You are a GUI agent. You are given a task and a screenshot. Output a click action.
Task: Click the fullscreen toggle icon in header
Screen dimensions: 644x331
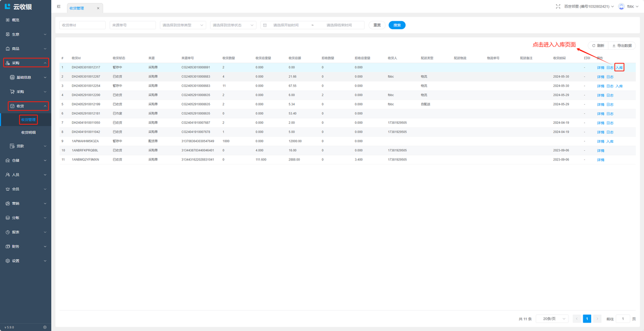pos(558,7)
